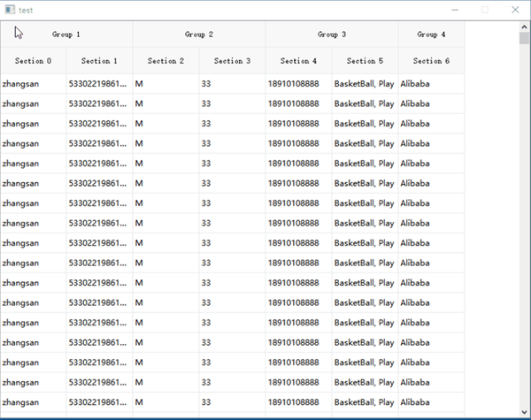Minimize the test window
The image size is (531, 420).
(x=455, y=10)
